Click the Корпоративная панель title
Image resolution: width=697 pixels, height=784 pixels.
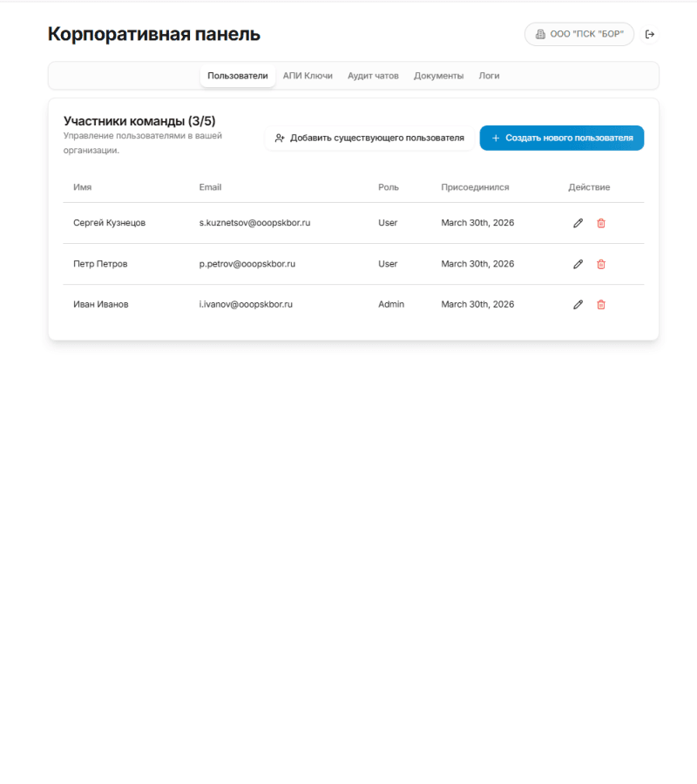154,34
